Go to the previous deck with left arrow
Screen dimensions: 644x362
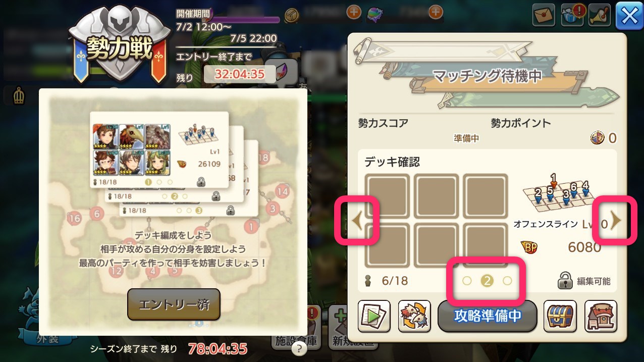(x=358, y=221)
